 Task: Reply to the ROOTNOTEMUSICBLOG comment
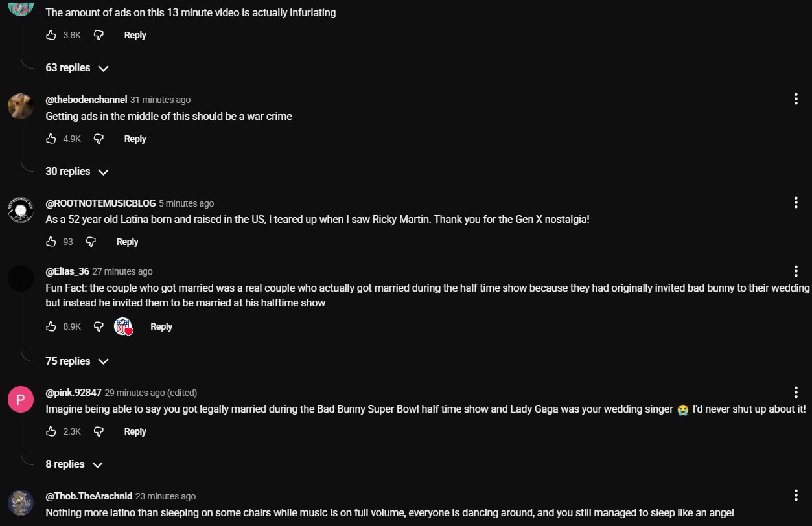pyautogui.click(x=127, y=242)
